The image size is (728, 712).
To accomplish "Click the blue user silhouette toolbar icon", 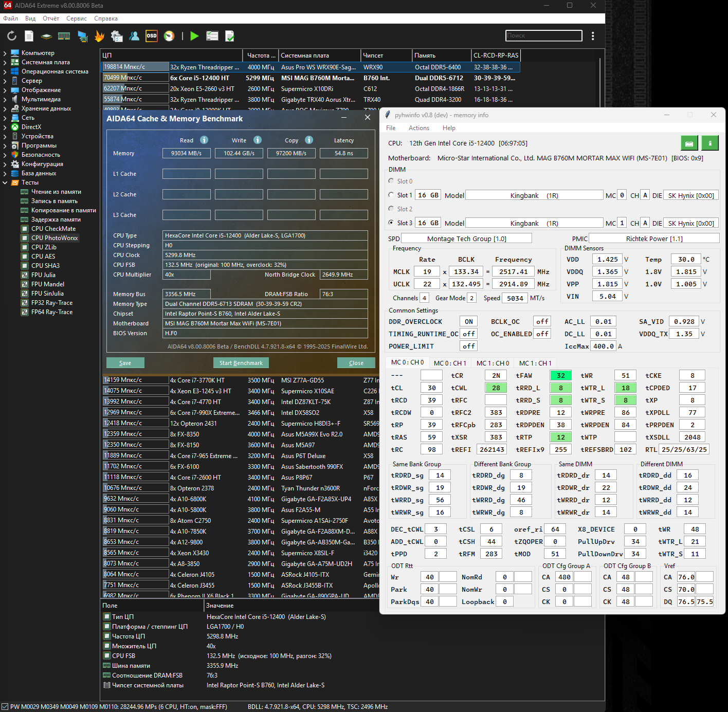I will coord(134,36).
